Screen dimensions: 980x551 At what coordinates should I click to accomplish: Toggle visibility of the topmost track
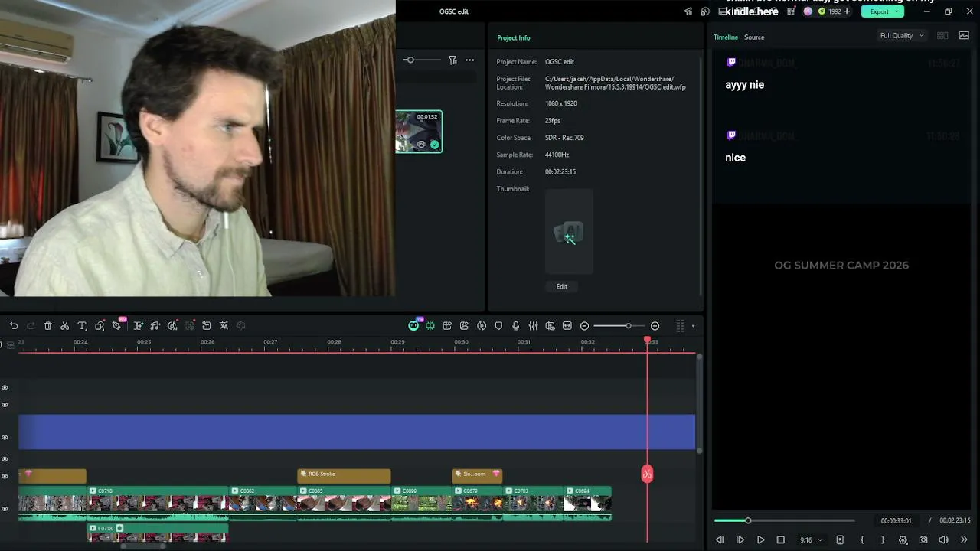pos(5,387)
